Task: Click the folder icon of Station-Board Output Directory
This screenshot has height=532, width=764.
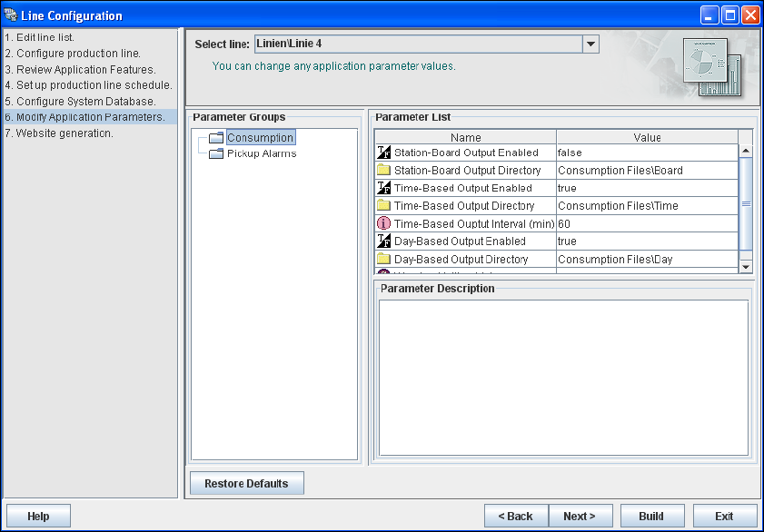Action: [x=384, y=170]
